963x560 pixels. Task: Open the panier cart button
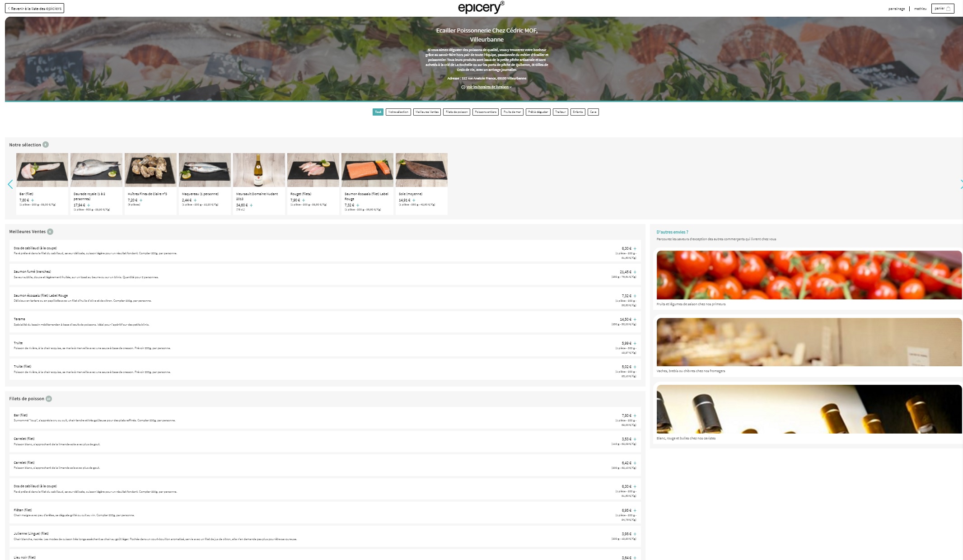point(942,9)
